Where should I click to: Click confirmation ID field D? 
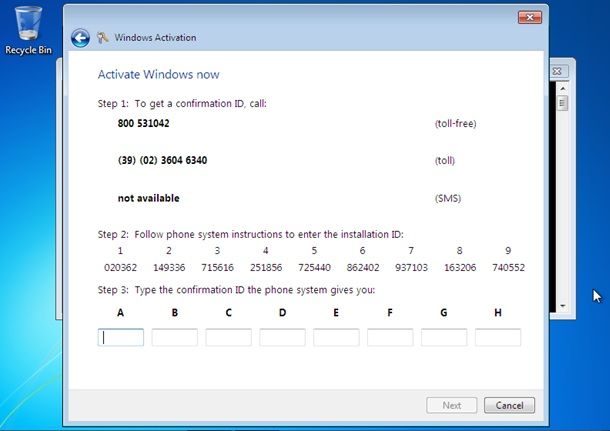282,337
